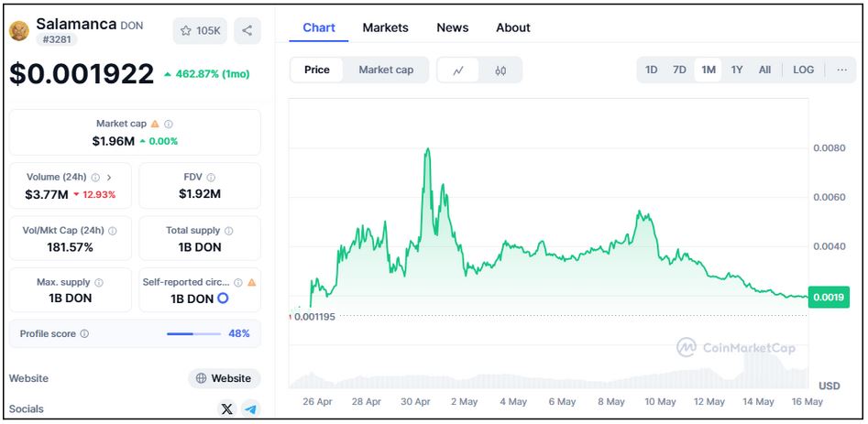This screenshot has width=868, height=424.
Task: Click Profile score progress bar
Action: (193, 334)
